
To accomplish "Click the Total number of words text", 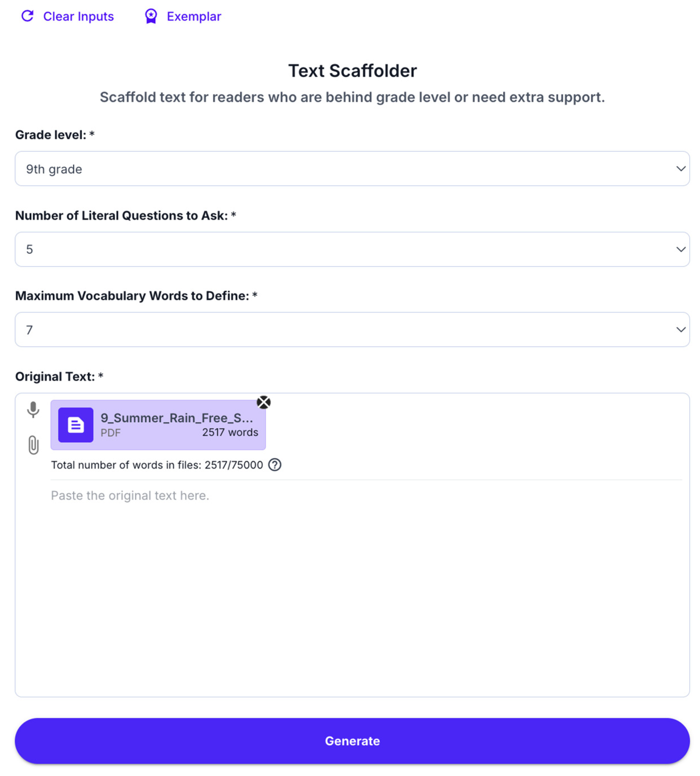I will (x=156, y=465).
